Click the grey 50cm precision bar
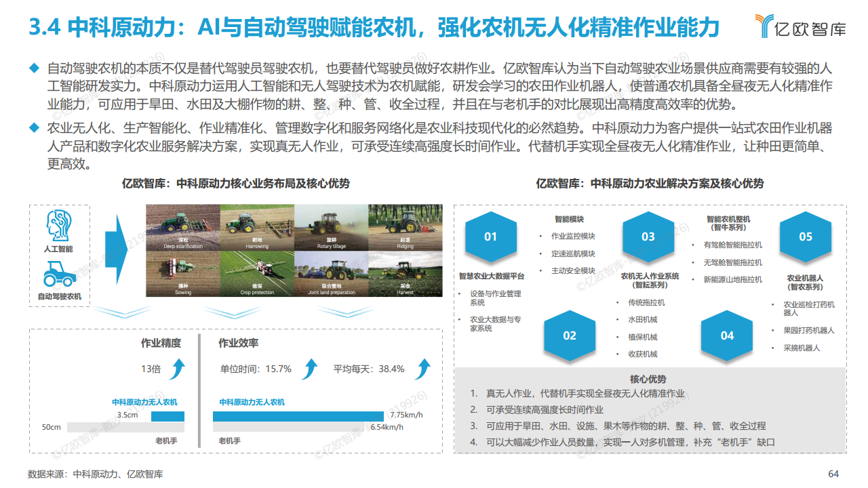Viewport: 868px width, 488px height. click(125, 427)
